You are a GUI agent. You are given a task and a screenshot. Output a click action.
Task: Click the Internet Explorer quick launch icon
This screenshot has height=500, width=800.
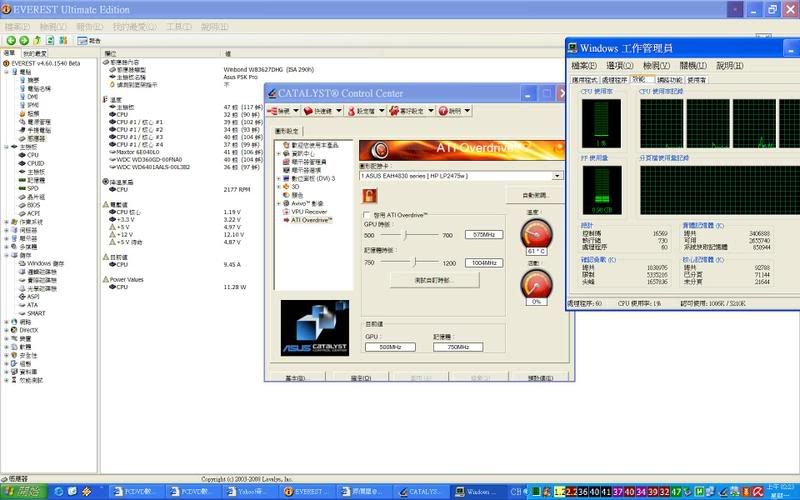[59, 491]
